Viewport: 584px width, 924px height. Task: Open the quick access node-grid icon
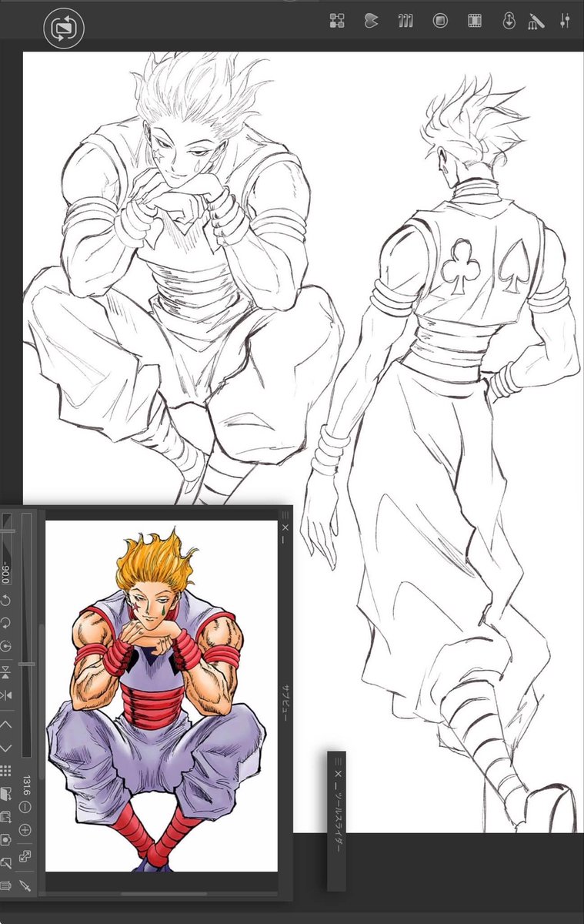[337, 21]
